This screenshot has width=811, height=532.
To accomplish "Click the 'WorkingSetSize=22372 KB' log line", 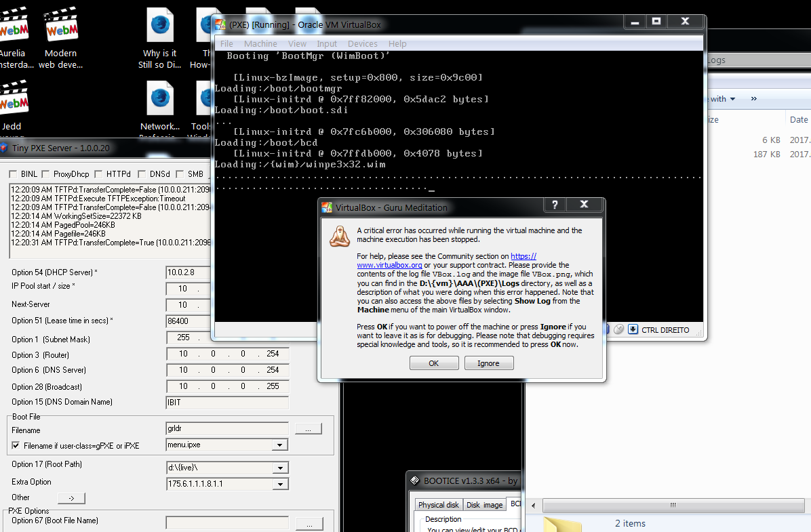I will pyautogui.click(x=76, y=216).
